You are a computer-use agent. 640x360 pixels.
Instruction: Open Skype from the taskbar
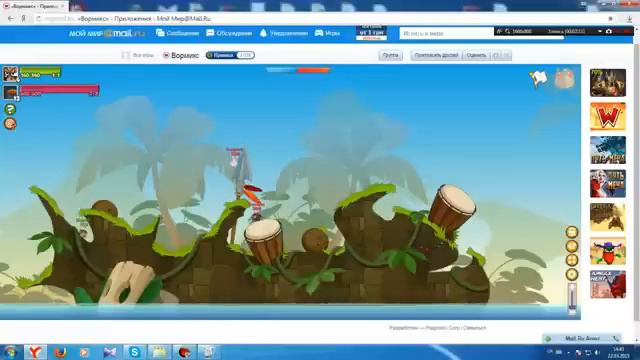pos(134,352)
